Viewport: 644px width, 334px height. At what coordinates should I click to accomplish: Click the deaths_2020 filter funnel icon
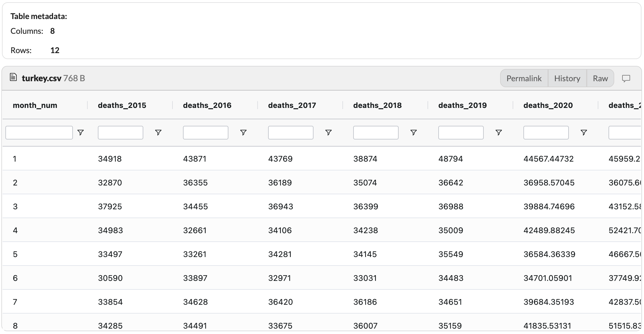(584, 133)
